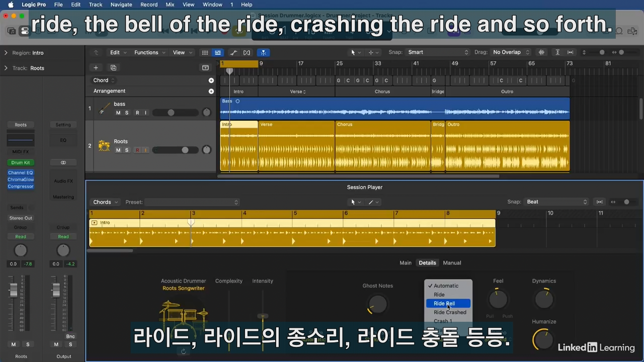Mute the Roots drummer track
644x362 pixels.
118,150
